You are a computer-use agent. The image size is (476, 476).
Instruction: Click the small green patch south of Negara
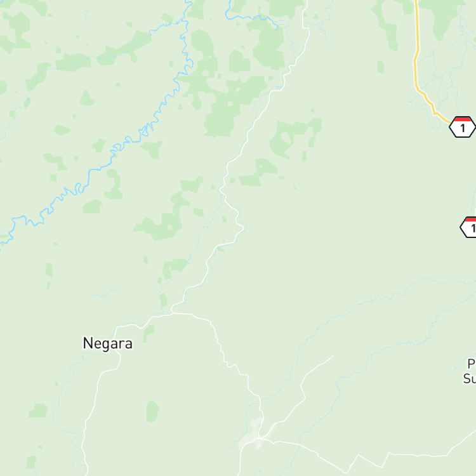coord(153,411)
